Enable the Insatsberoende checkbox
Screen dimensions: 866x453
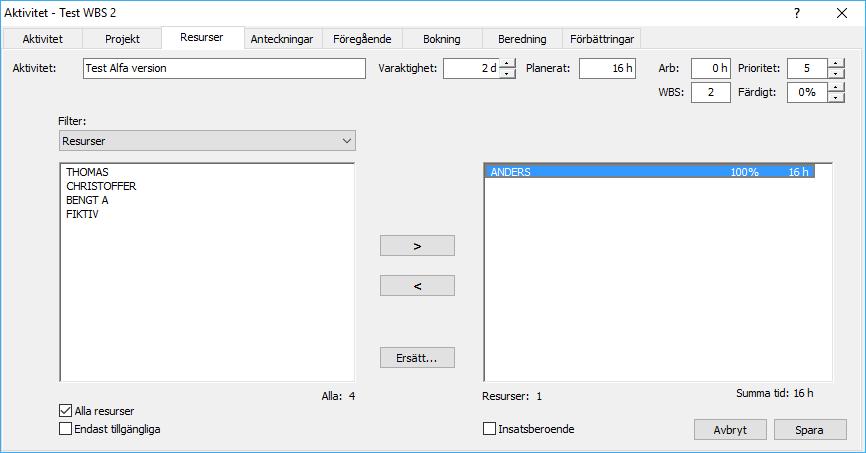[489, 429]
